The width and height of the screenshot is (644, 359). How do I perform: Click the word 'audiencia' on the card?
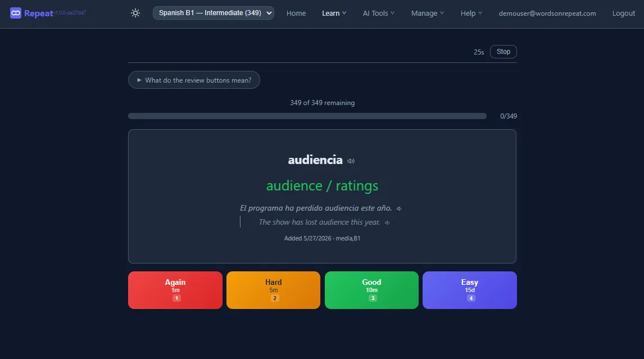coord(315,160)
